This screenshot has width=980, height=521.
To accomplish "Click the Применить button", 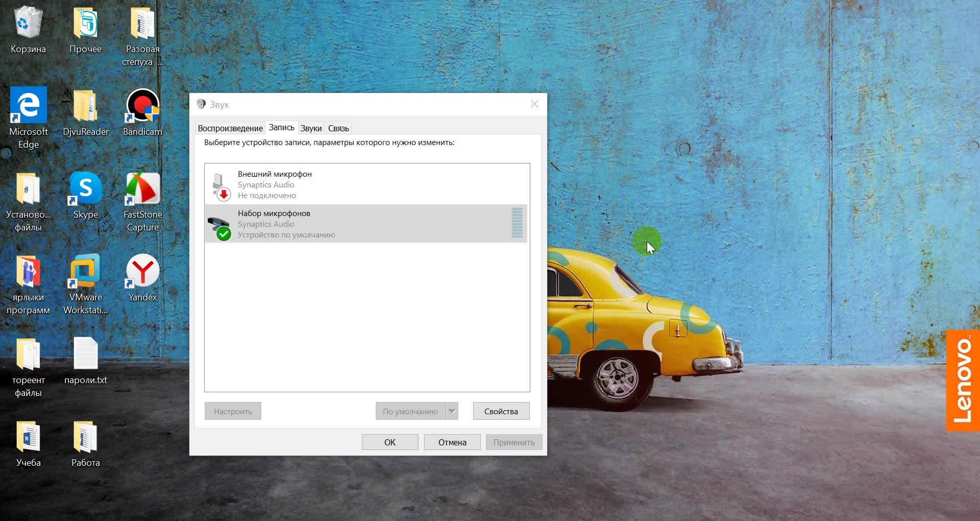I will coord(514,442).
